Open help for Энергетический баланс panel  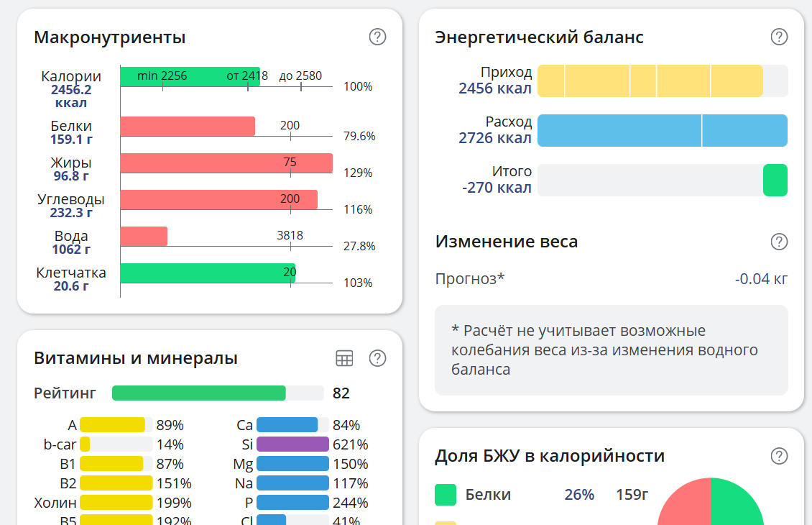click(779, 37)
